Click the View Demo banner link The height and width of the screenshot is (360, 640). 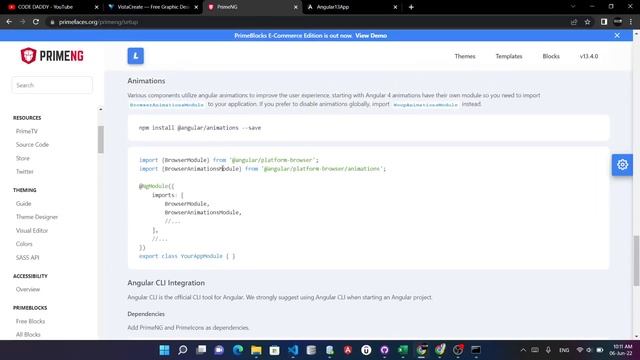[371, 36]
